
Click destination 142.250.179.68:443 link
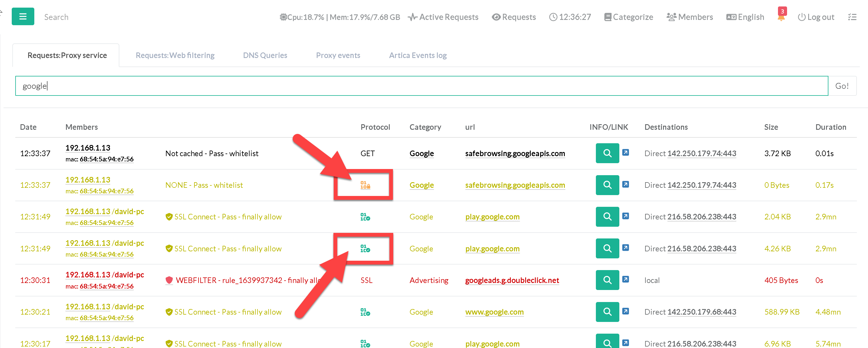(x=701, y=312)
